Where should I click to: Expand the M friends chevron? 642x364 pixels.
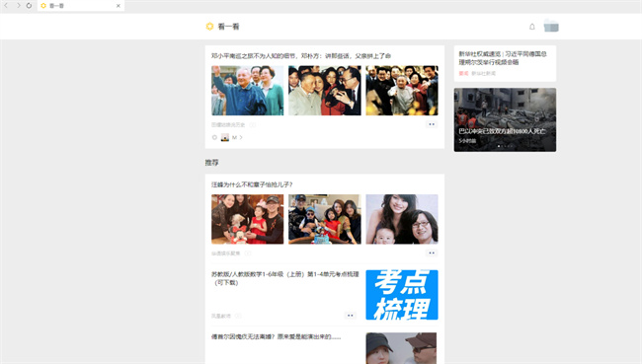point(241,137)
